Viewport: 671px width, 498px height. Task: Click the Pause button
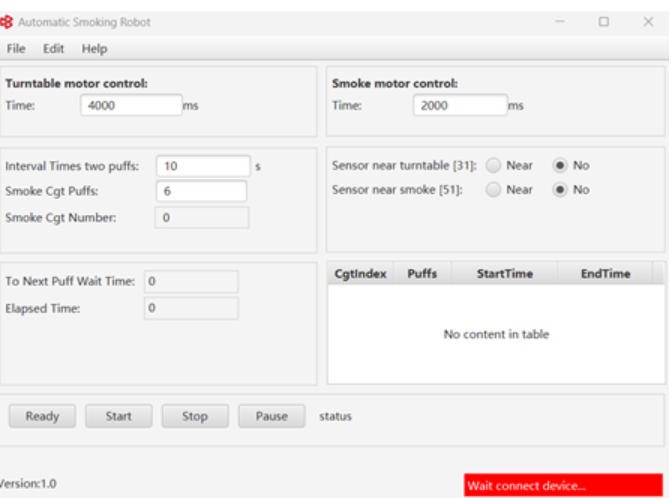[272, 416]
